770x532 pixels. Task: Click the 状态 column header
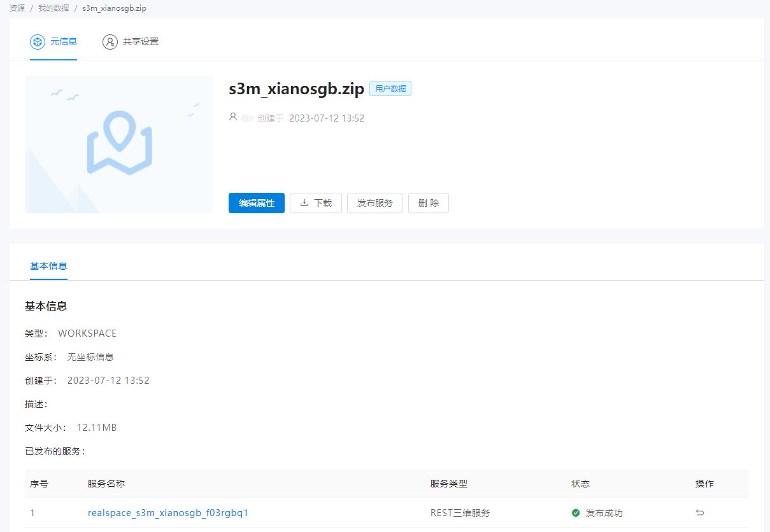coord(581,484)
